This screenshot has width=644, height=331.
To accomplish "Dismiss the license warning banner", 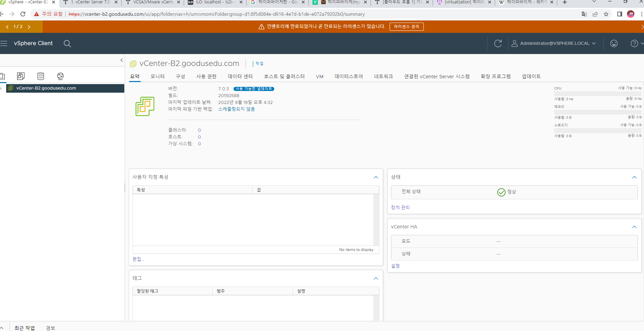I will click(642, 27).
